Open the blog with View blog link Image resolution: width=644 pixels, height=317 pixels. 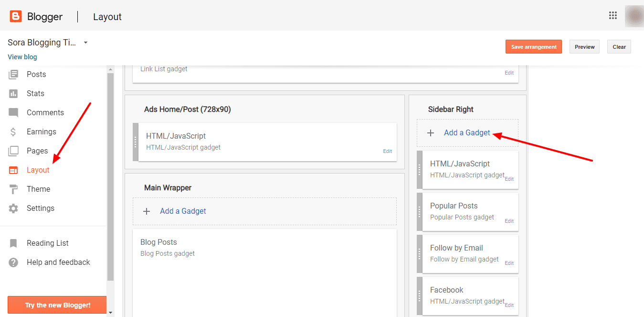pyautogui.click(x=22, y=56)
